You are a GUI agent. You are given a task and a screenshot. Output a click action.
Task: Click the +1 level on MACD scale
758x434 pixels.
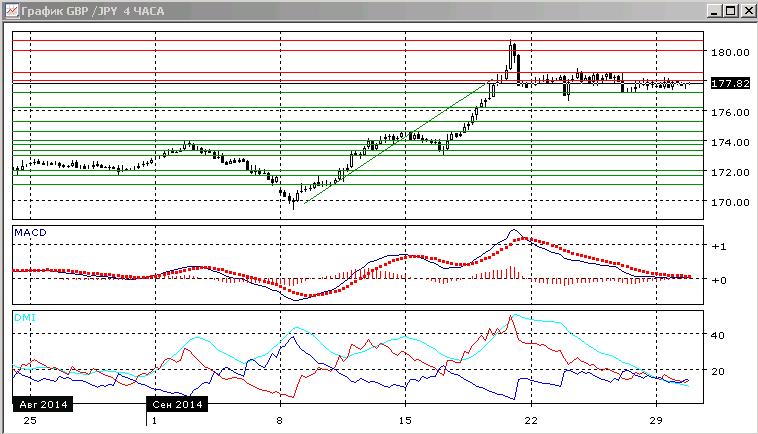(718, 246)
